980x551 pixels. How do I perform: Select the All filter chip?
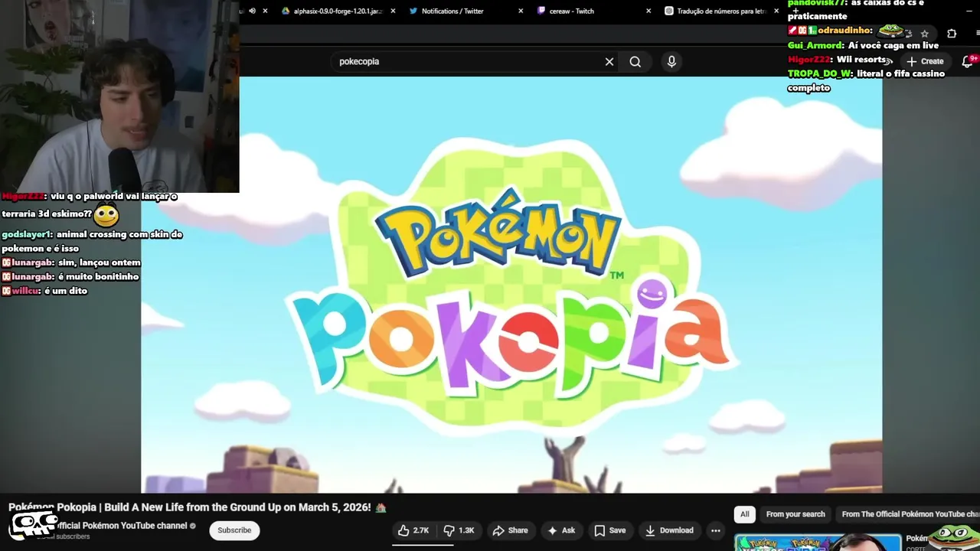pyautogui.click(x=745, y=514)
